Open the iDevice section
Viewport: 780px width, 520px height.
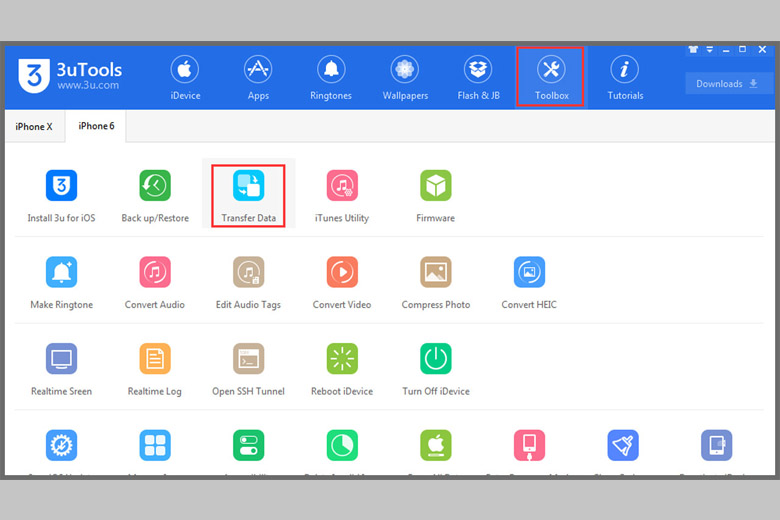(x=185, y=78)
